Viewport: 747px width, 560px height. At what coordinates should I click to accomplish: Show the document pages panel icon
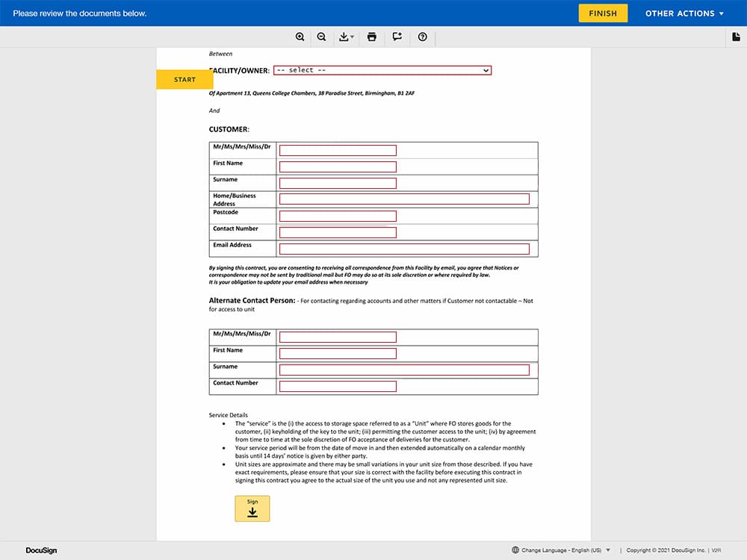tap(736, 37)
